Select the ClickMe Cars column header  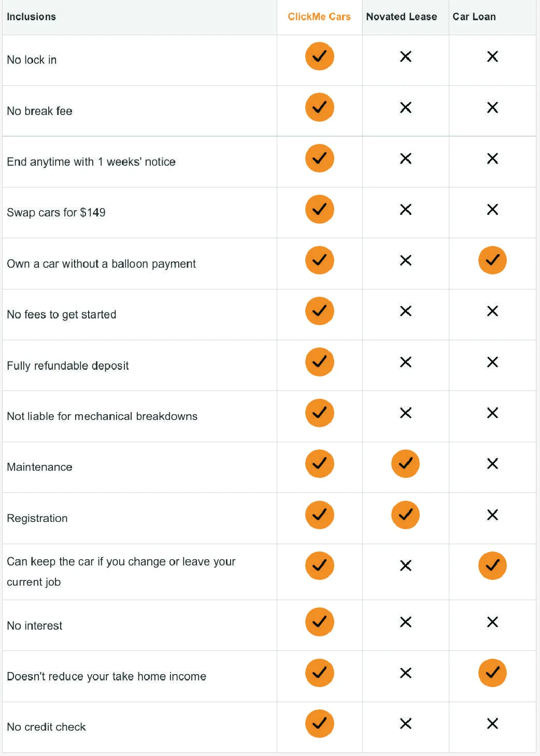319,17
